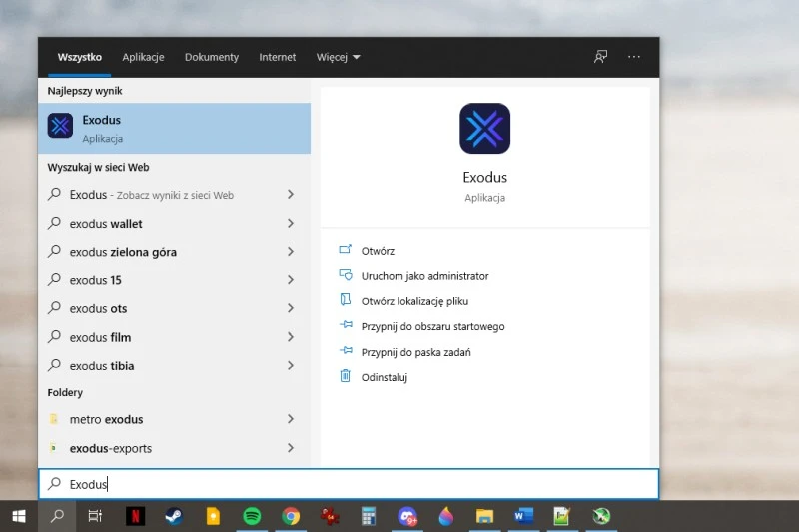The width and height of the screenshot is (799, 532).
Task: Select the 'exodus zielona góra' suggestion
Action: 174,252
